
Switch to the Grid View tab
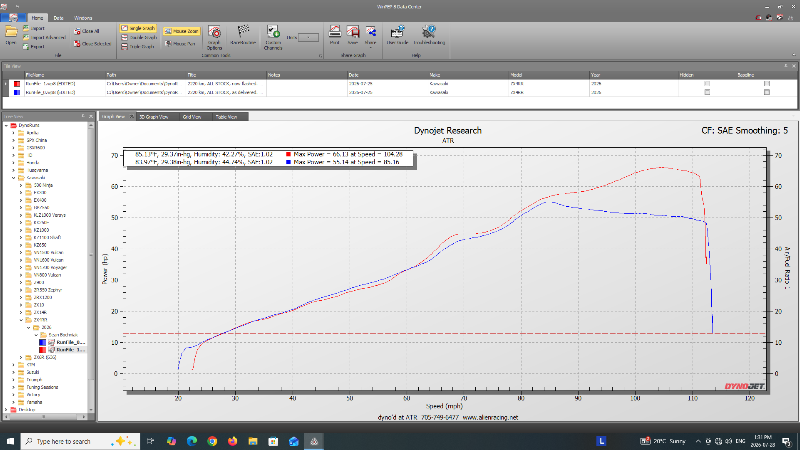192,117
